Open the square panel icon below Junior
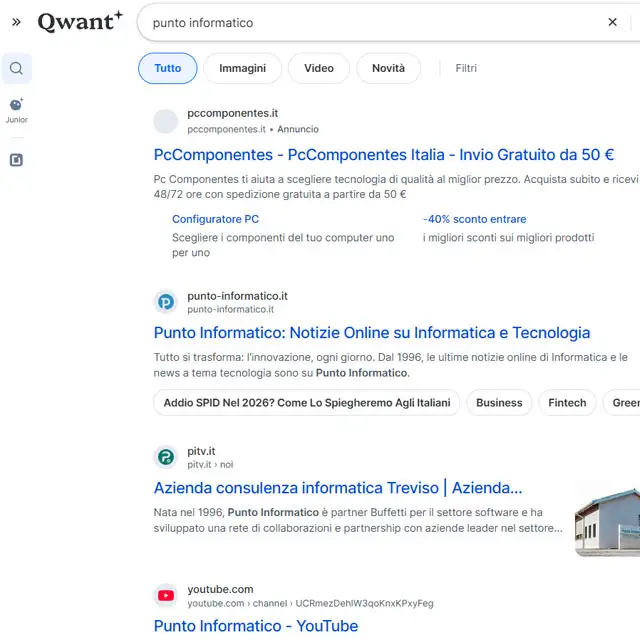 point(16,160)
